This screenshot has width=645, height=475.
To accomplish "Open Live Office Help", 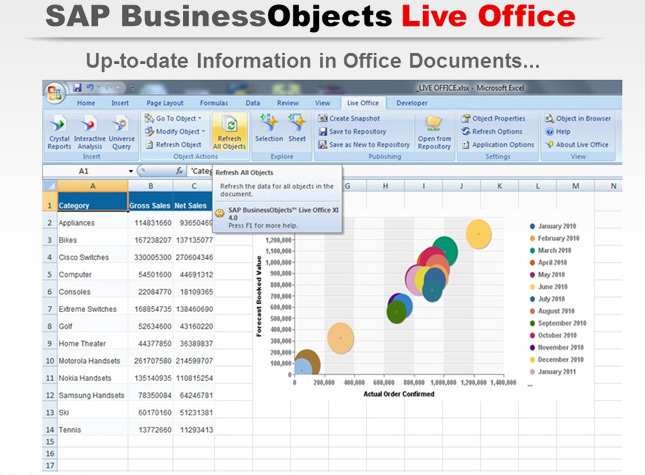I will [558, 132].
